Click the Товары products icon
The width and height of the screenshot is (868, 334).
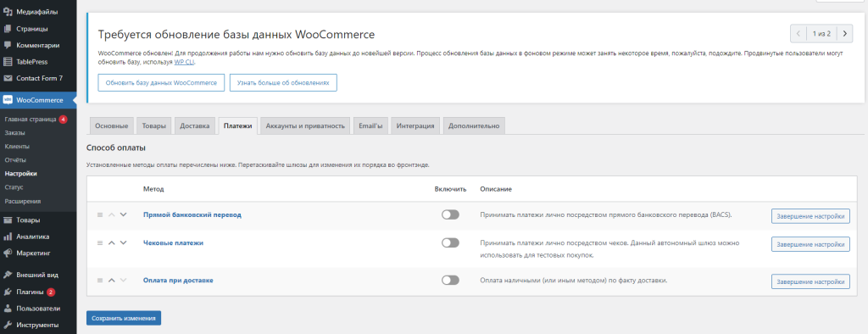tap(8, 220)
